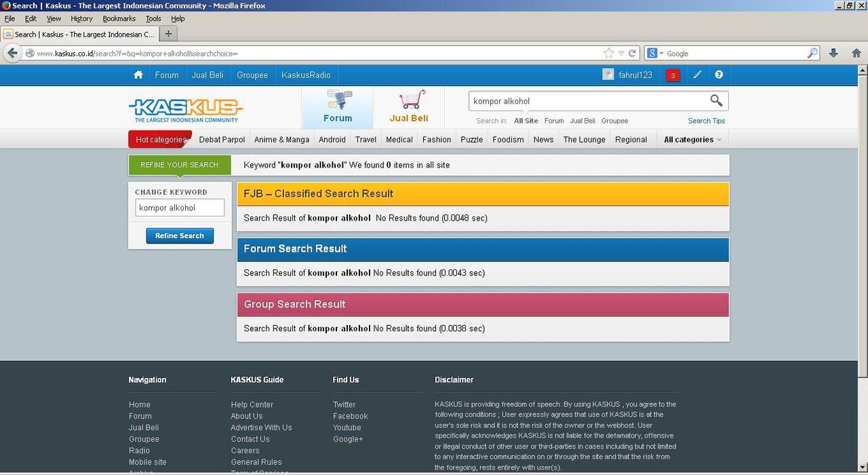Click the Refine Search button
The height and width of the screenshot is (475, 868).
(x=180, y=235)
